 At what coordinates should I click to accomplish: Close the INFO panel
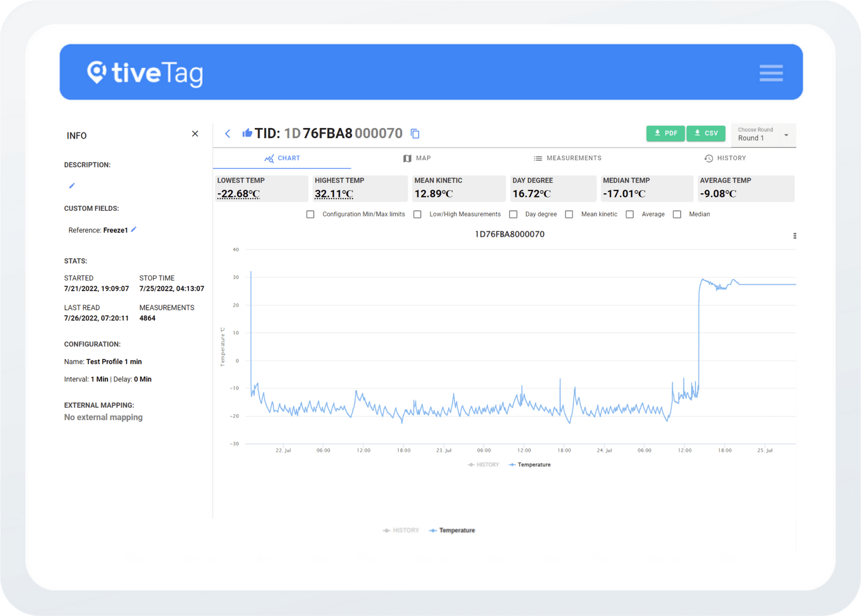tap(195, 134)
